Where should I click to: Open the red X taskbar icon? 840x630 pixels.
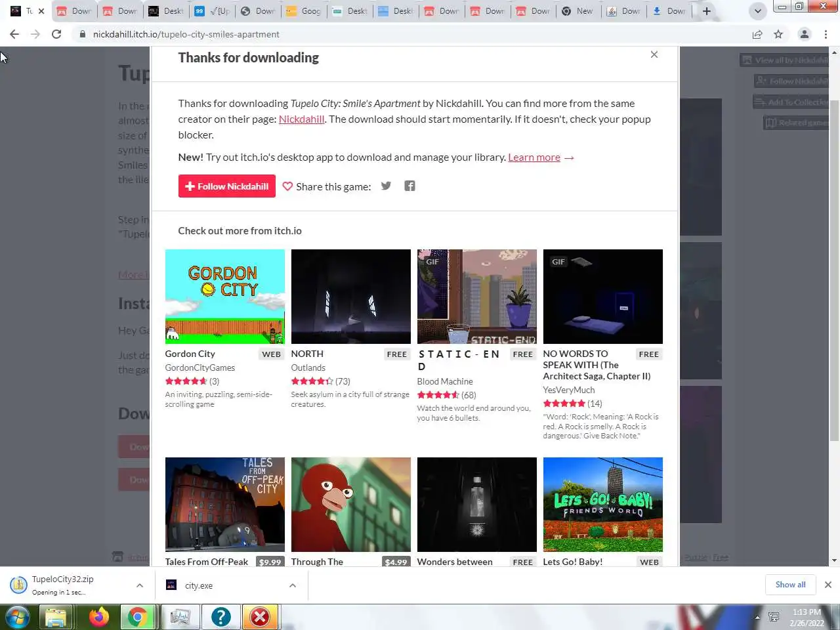pyautogui.click(x=260, y=617)
